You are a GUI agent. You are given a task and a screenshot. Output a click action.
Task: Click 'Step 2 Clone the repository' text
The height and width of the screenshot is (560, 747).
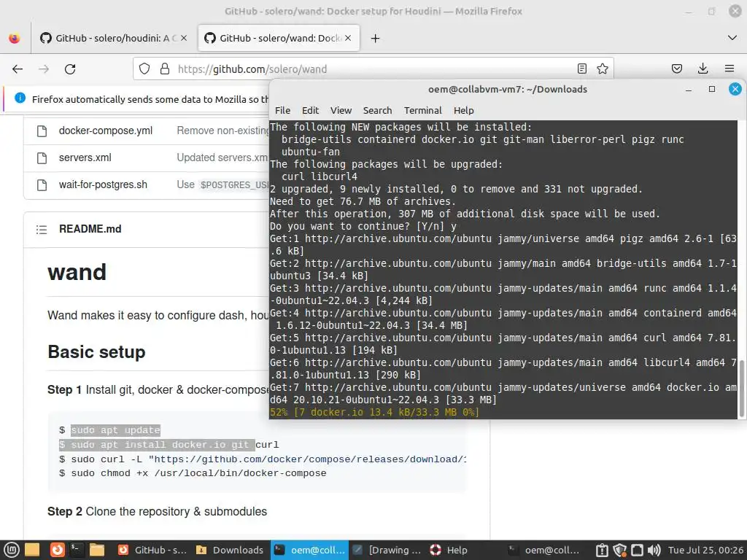(x=158, y=511)
